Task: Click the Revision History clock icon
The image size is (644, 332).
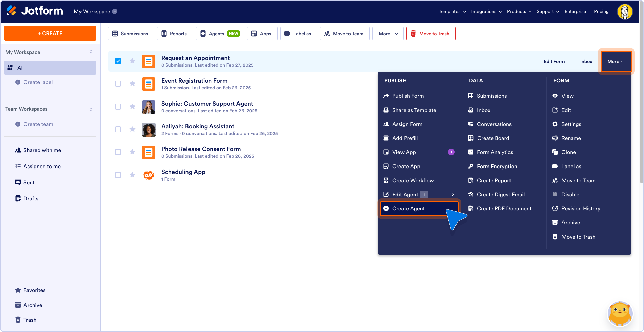Action: click(555, 208)
